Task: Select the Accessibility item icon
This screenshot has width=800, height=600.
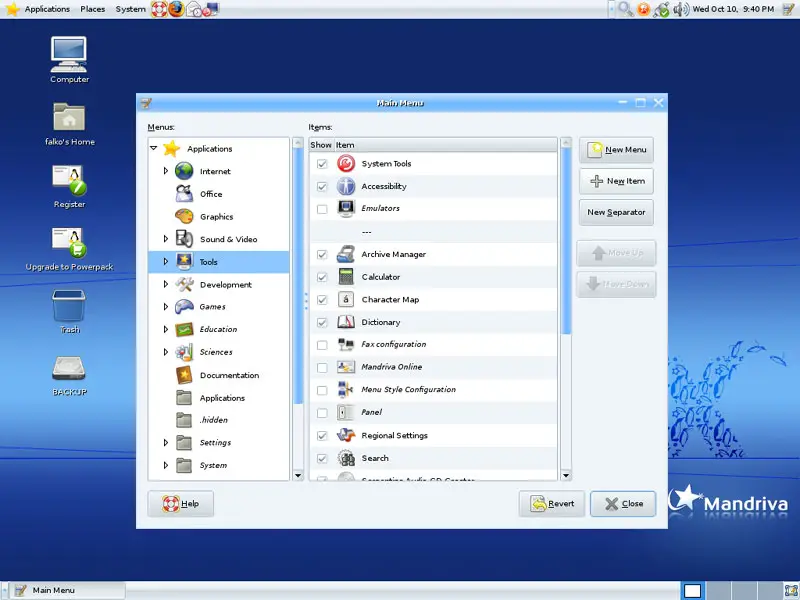Action: [x=346, y=186]
